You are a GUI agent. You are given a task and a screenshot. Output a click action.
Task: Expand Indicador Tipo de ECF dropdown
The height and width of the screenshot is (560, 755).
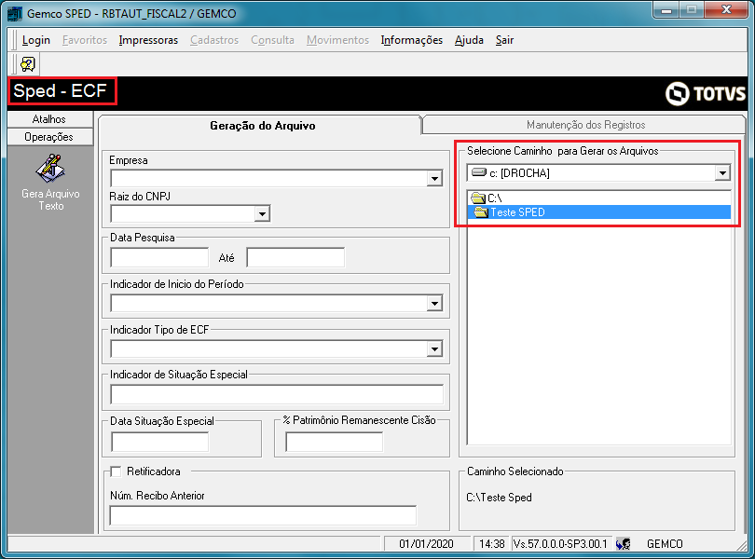tap(434, 349)
